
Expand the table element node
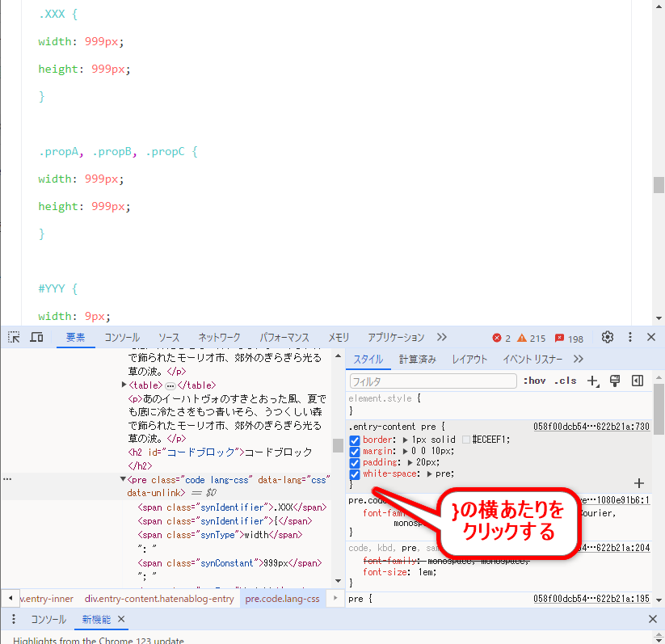point(124,385)
